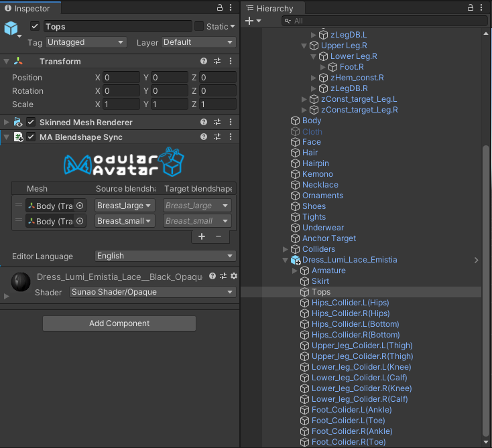The width and height of the screenshot is (492, 448).
Task: Expand Colliders in Hierarchy
Action: coord(286,249)
